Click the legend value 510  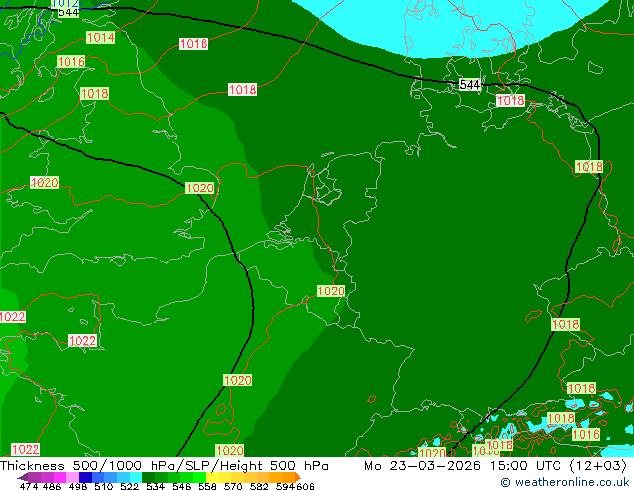pos(104,486)
